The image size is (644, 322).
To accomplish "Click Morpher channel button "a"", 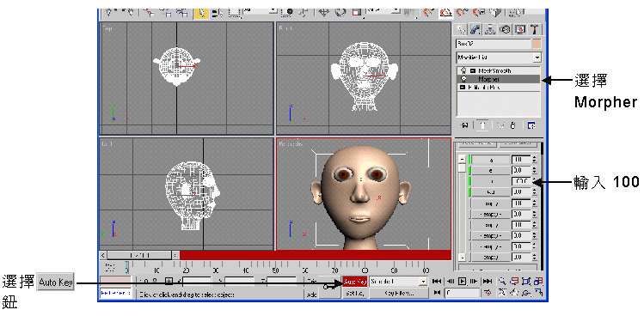I will coord(490,160).
